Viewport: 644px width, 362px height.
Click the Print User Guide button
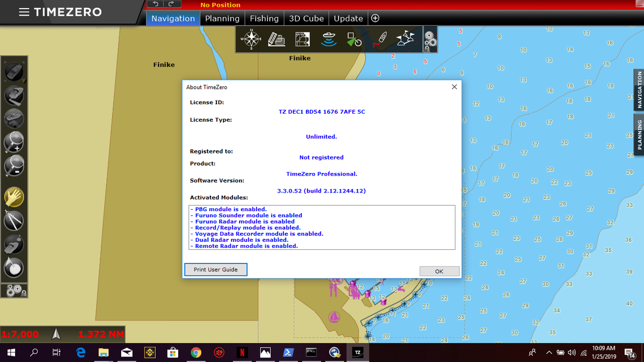pyautogui.click(x=215, y=269)
